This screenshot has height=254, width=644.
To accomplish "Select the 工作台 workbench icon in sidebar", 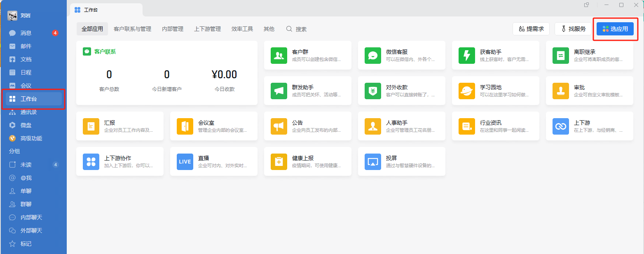I will click(12, 99).
